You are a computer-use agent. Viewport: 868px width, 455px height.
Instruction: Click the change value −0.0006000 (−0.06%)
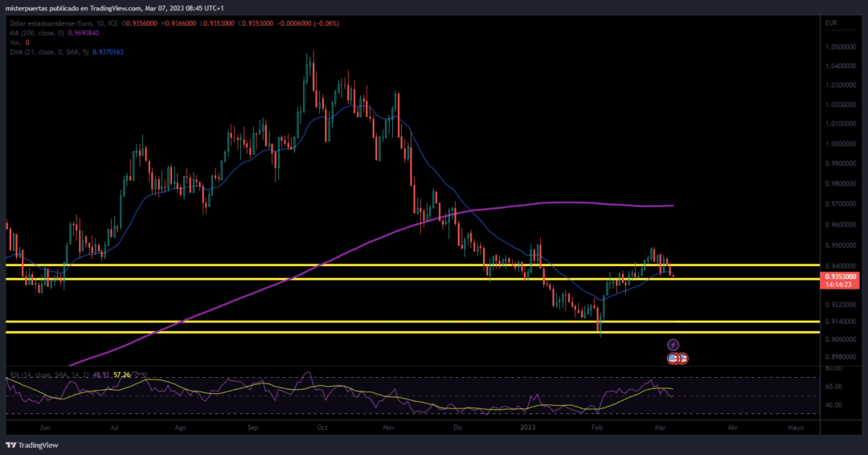[308, 23]
